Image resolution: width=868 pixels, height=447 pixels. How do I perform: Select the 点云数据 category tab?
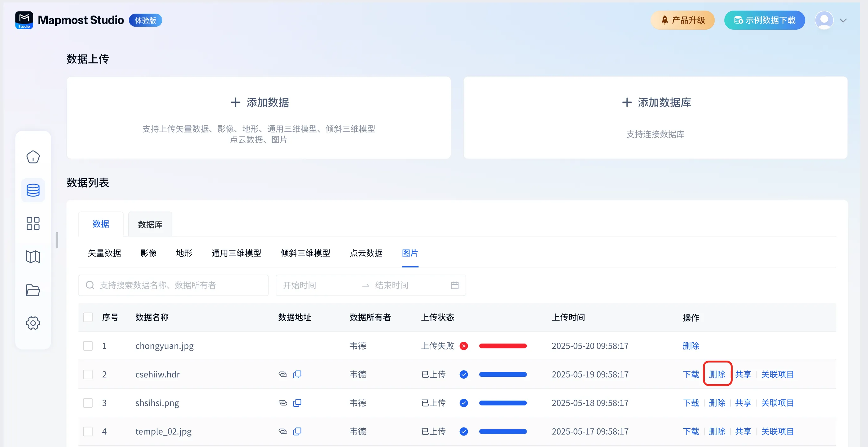pyautogui.click(x=366, y=253)
